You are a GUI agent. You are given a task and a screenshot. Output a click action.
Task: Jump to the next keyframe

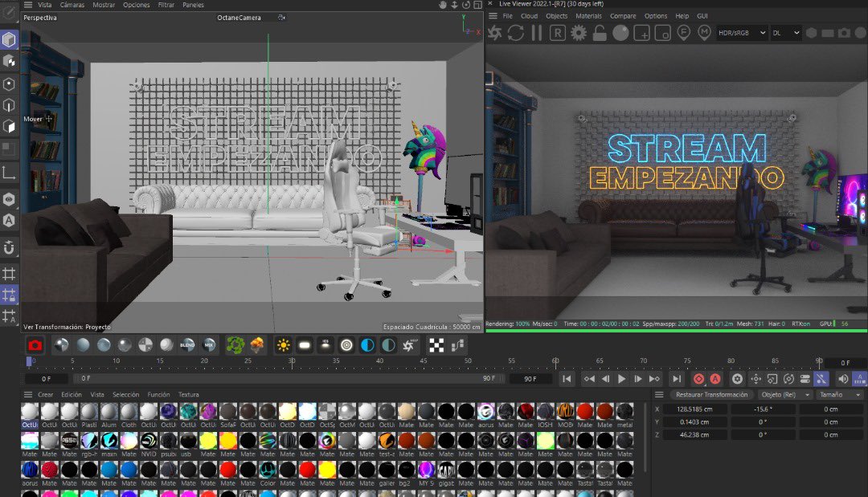pyautogui.click(x=654, y=379)
